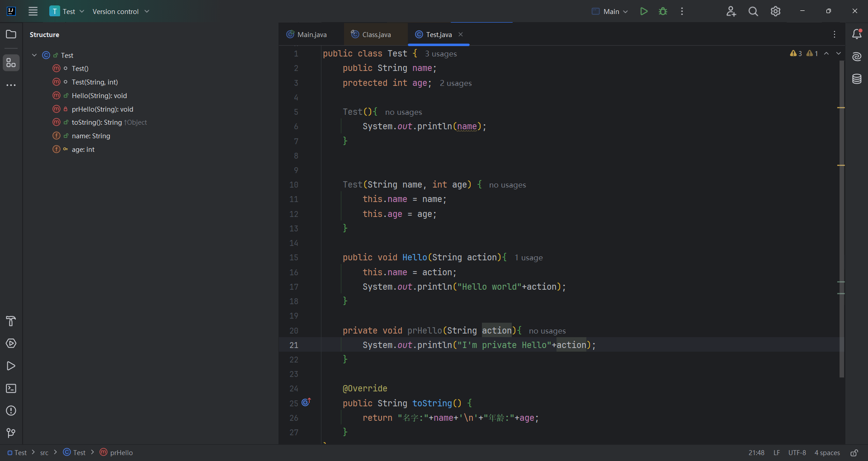Click src breadcrumb in navigation bar
Viewport: 868px width, 461px height.
point(44,453)
